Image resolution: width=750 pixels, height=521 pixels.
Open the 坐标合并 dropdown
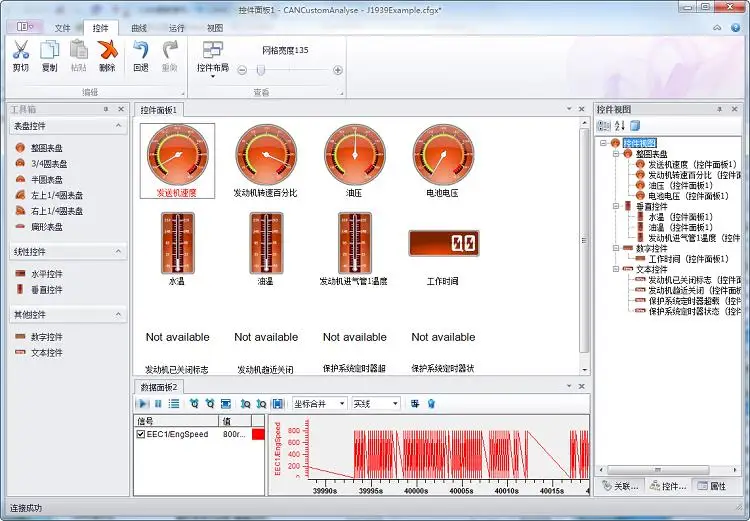[320, 404]
